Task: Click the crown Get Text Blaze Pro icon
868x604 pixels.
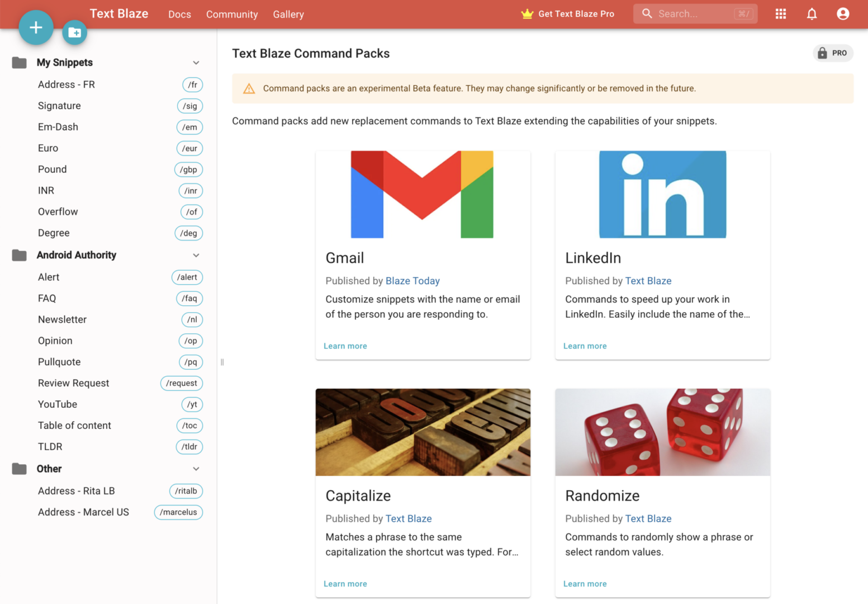Action: coord(527,14)
